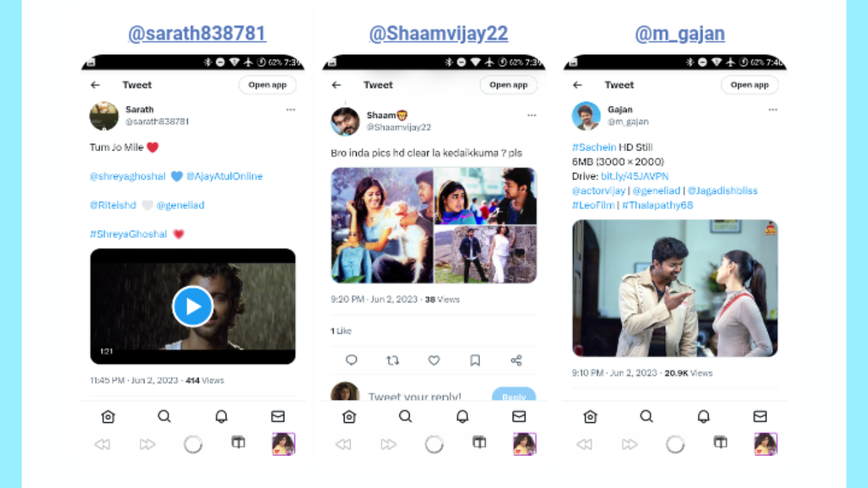Screen dimensions: 868x488
Task: Reply using comment bubble on Shaam's tweet
Action: tap(351, 361)
